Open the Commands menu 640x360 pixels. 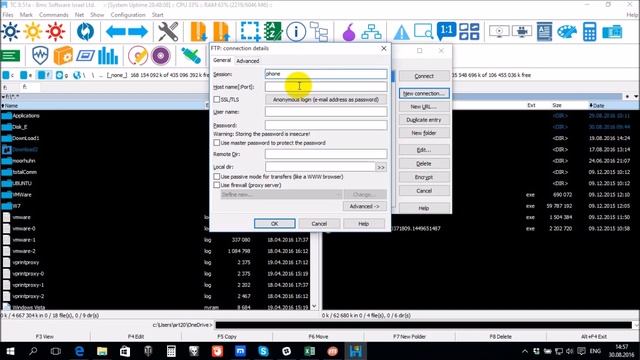click(x=53, y=15)
